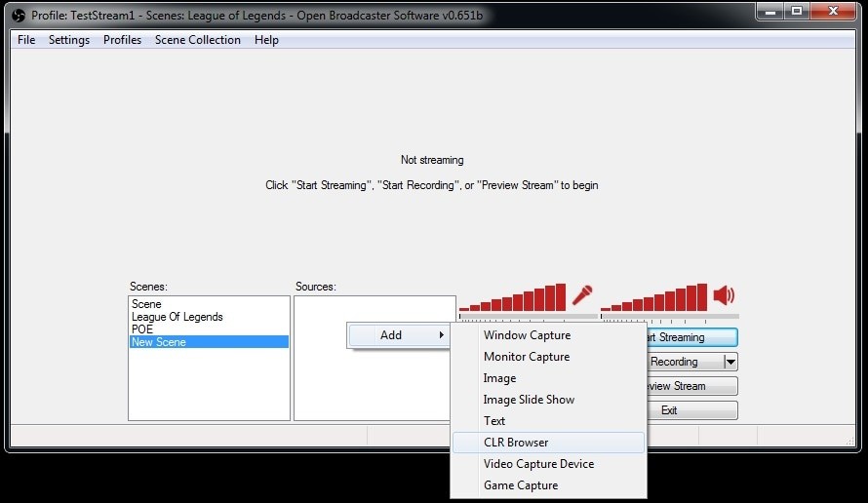Open the Profiles menu

click(122, 40)
